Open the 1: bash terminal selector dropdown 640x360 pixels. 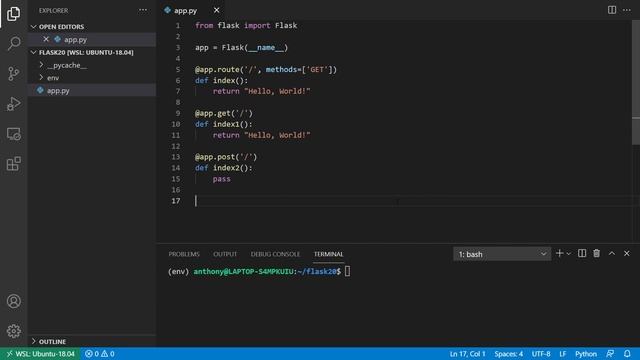(x=502, y=254)
